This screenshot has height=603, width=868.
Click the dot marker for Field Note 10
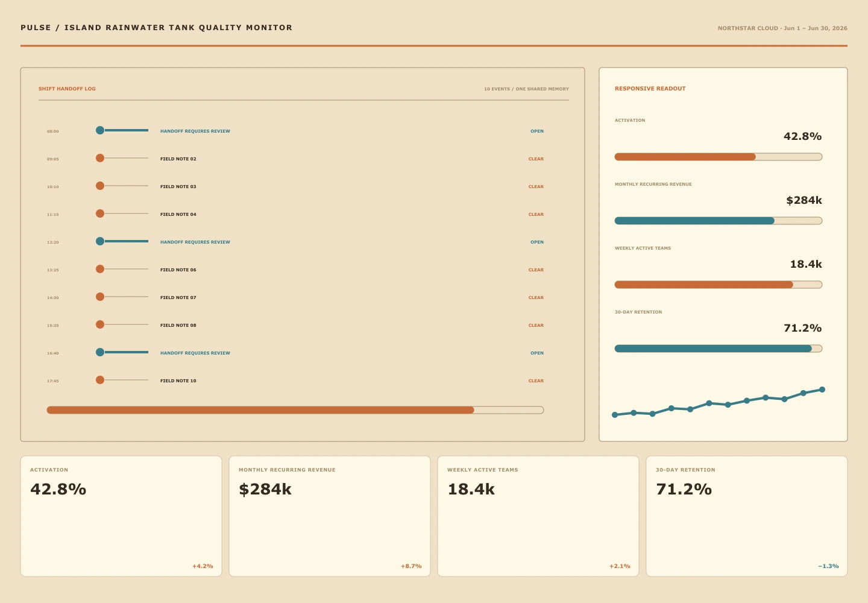100,380
